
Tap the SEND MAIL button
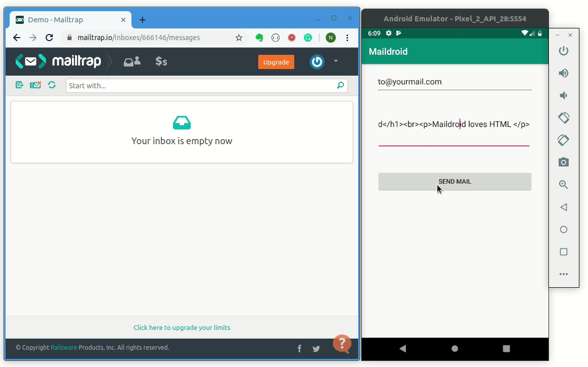point(455,182)
